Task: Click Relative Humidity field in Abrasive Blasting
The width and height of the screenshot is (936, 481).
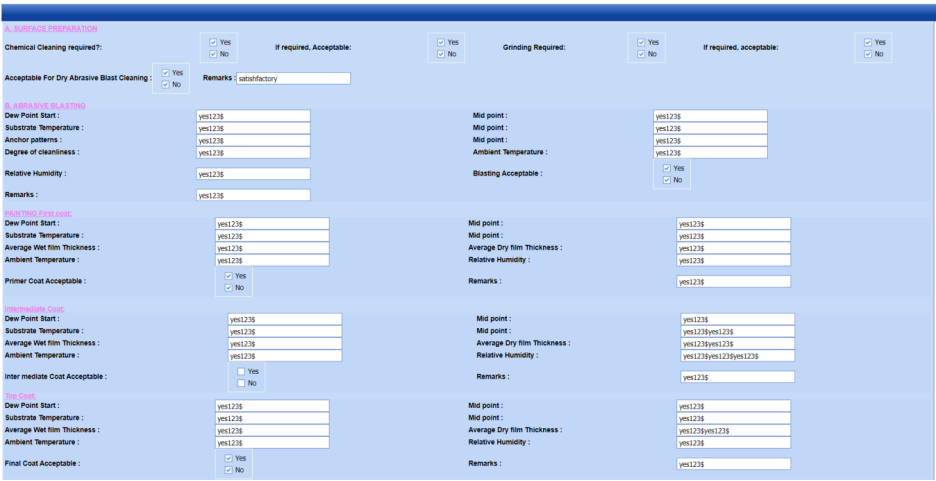Action: (x=253, y=174)
